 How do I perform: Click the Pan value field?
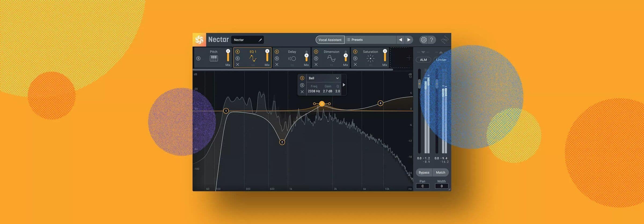point(423,186)
